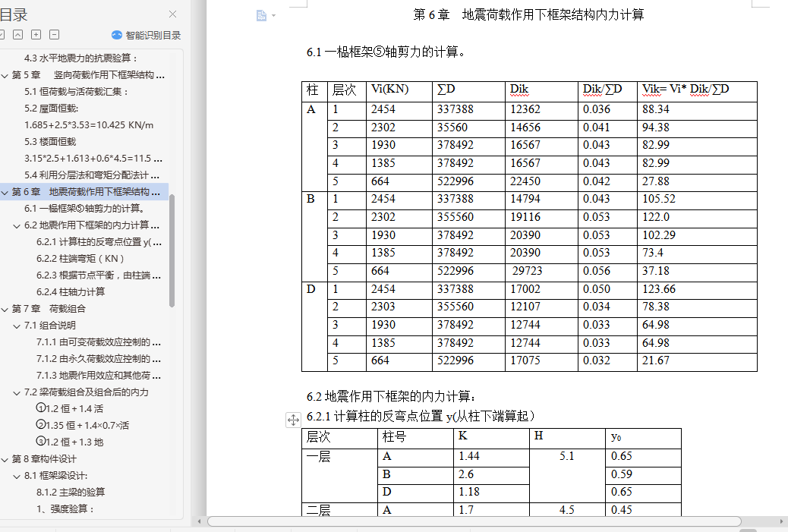Click table cell with value 29723
This screenshot has width=788, height=532.
[x=541, y=272]
